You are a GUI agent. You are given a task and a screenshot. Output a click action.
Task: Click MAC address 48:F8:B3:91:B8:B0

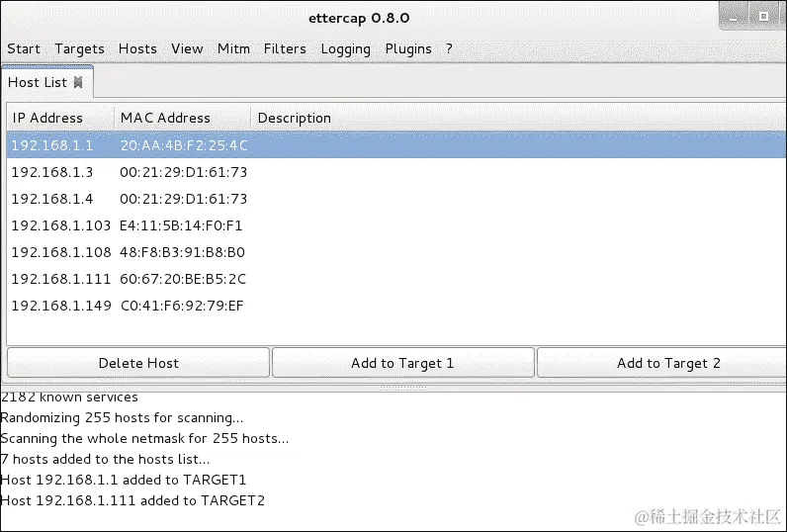click(x=182, y=252)
